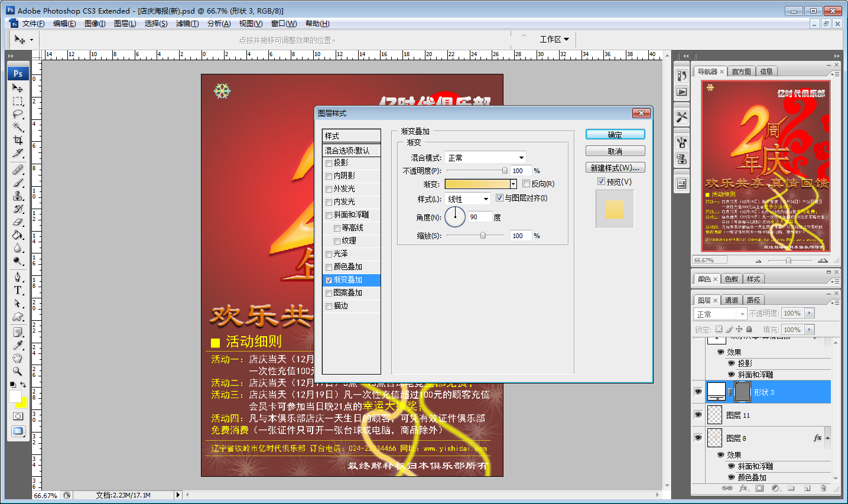Select the Eraser tool

pos(18,222)
